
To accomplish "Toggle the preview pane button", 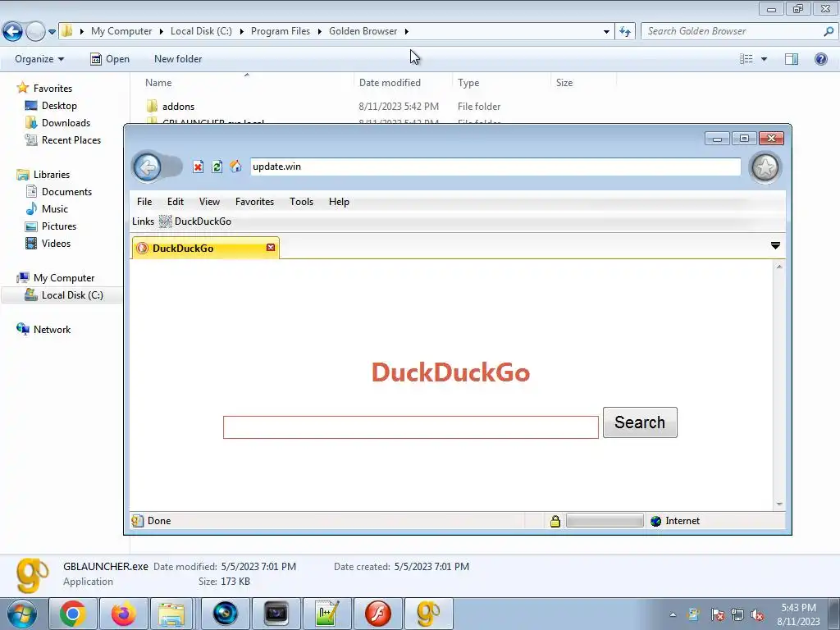I will pos(792,59).
